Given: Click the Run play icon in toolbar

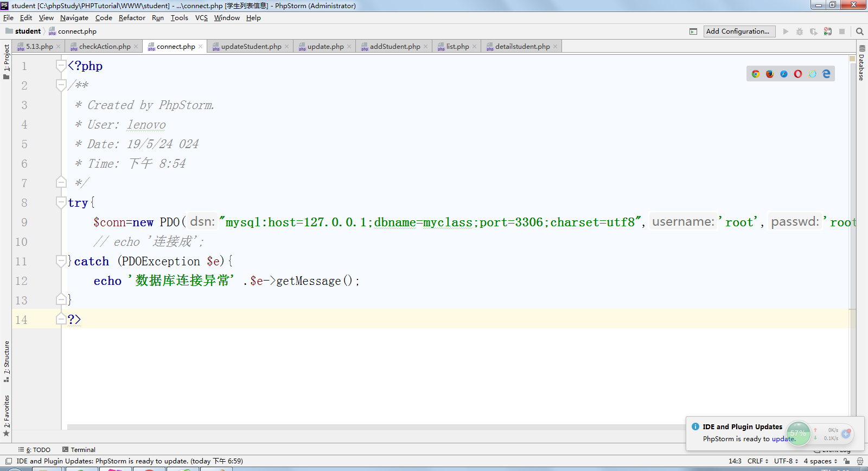Looking at the screenshot, I should click(x=786, y=31).
